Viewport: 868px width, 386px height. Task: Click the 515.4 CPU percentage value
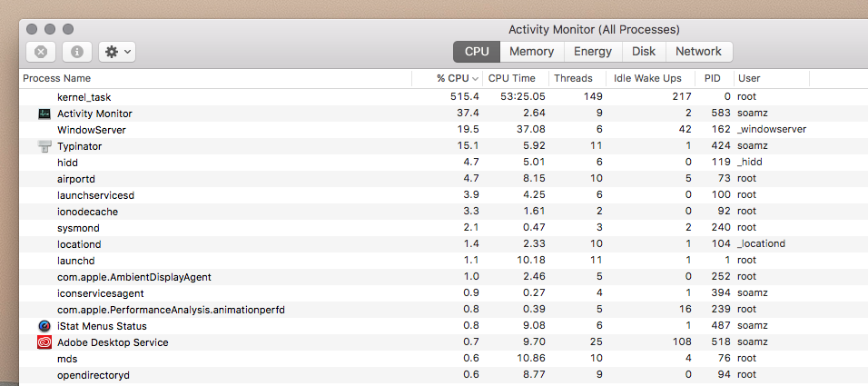[x=465, y=97]
